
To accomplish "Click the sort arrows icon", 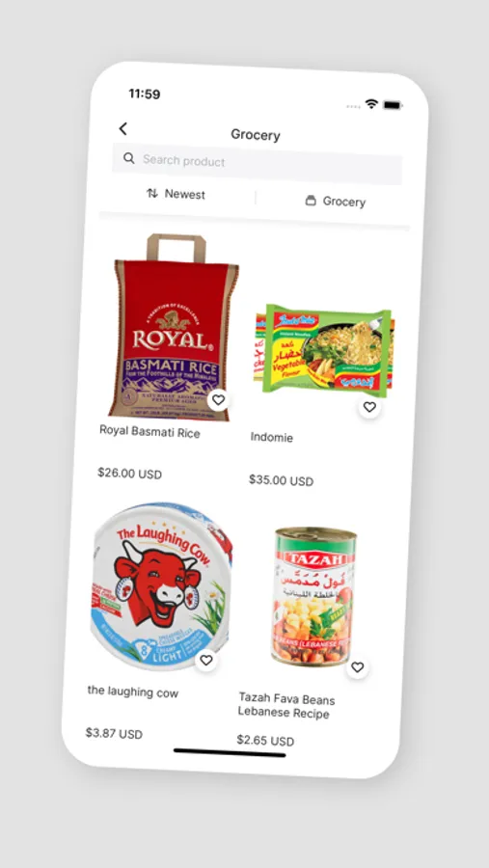I will click(x=152, y=193).
